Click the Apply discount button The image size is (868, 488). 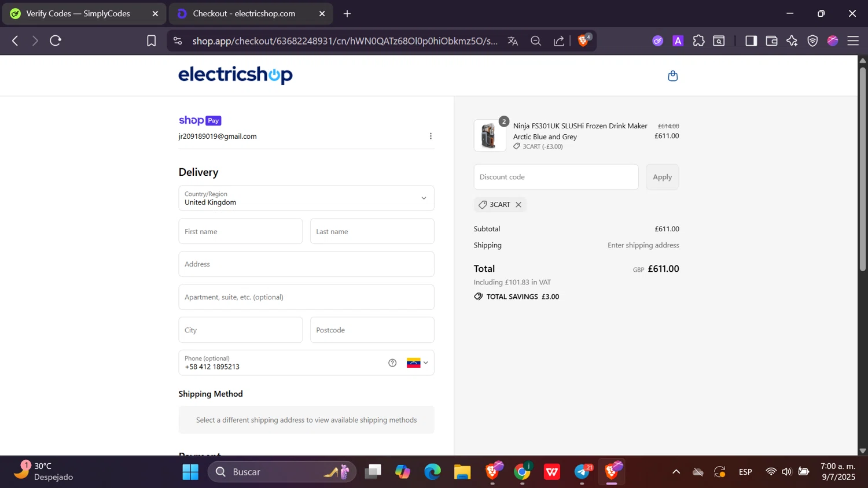[x=663, y=177]
